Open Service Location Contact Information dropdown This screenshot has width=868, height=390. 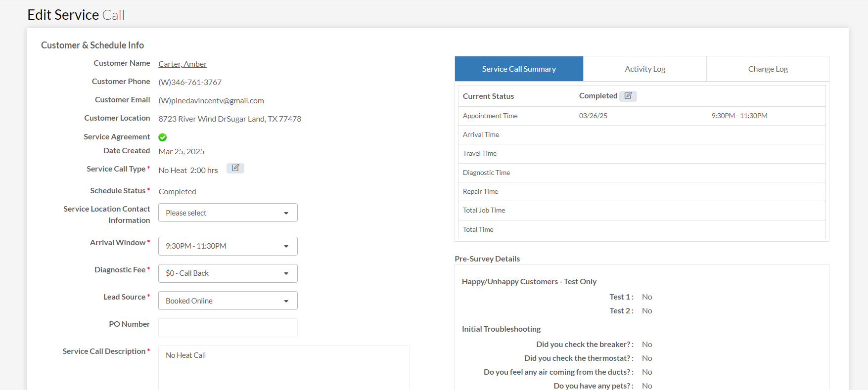tap(228, 213)
